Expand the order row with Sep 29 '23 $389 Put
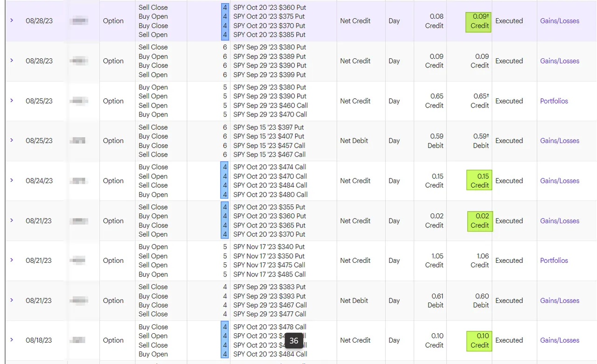 (12, 61)
